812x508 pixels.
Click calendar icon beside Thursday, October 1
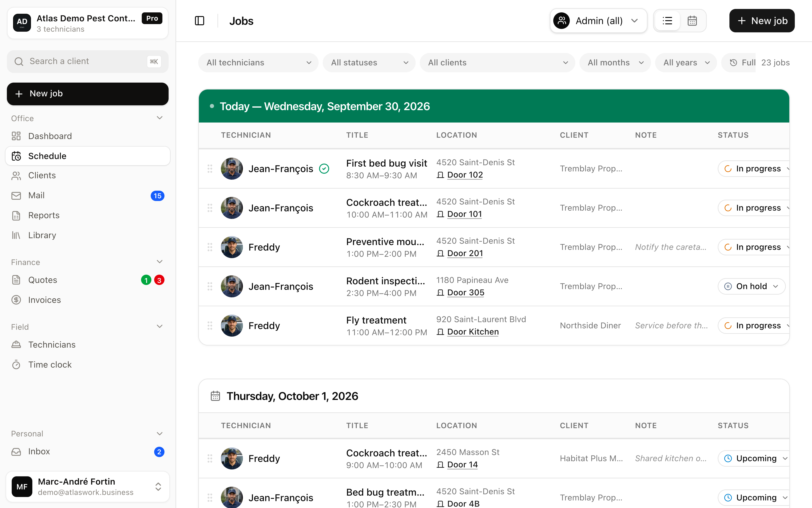215,396
